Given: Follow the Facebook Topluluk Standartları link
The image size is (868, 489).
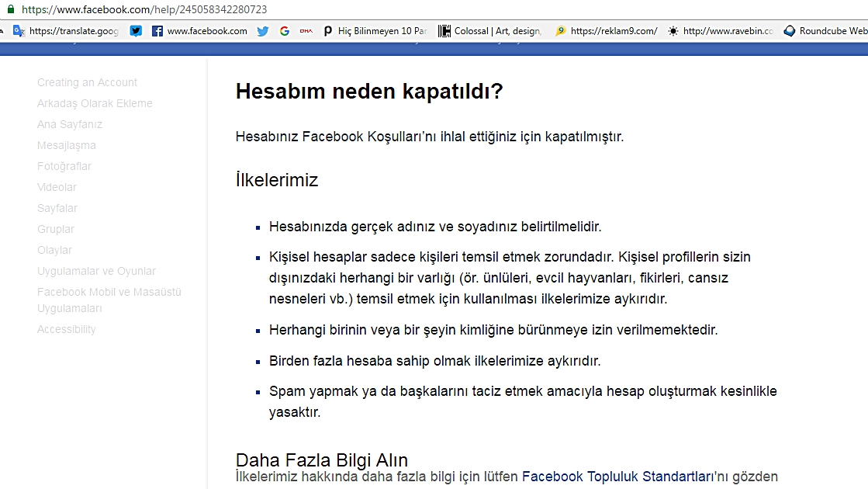Looking at the screenshot, I should [x=617, y=477].
